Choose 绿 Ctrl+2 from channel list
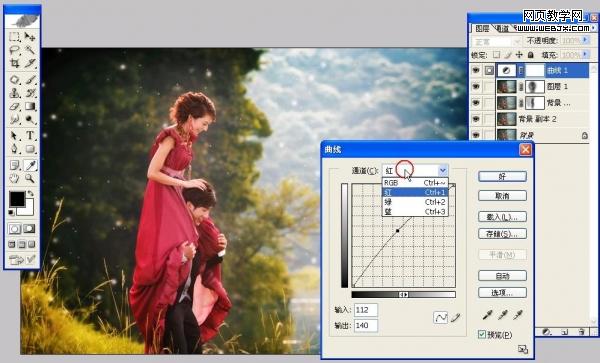Viewport: 600px width, 363px height. click(x=415, y=202)
